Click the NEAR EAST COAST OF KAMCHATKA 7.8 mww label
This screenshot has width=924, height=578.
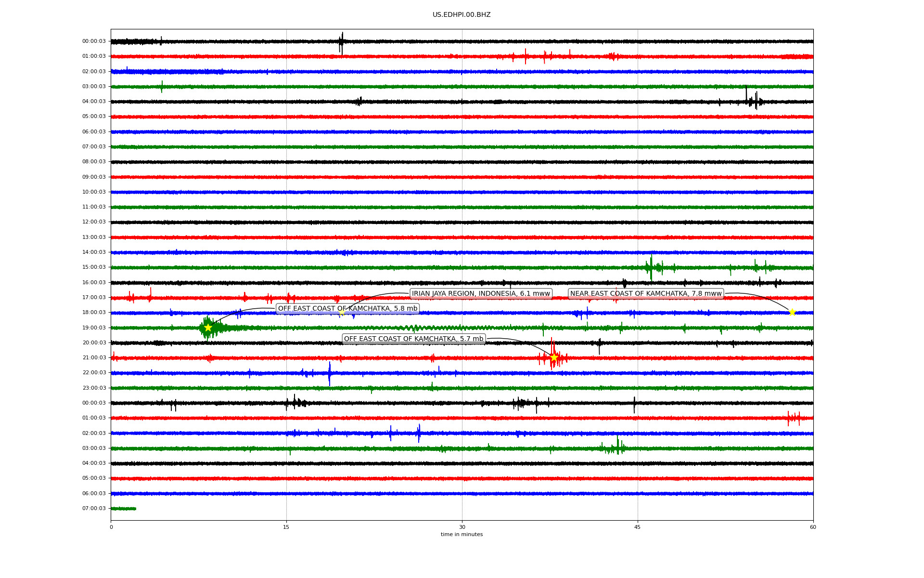click(x=645, y=293)
